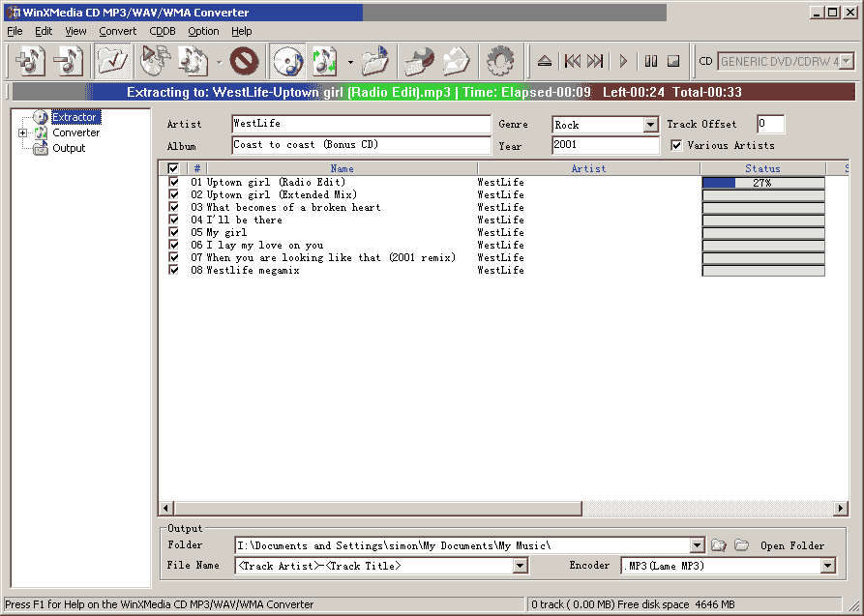The width and height of the screenshot is (864, 616).
Task: Click the Output icon in the tree
Action: pos(41,148)
